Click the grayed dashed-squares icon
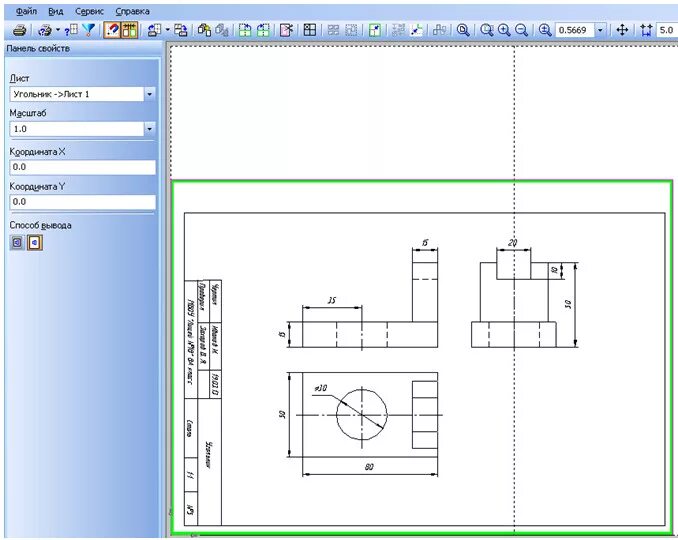This screenshot has height=540, width=678. (x=351, y=30)
